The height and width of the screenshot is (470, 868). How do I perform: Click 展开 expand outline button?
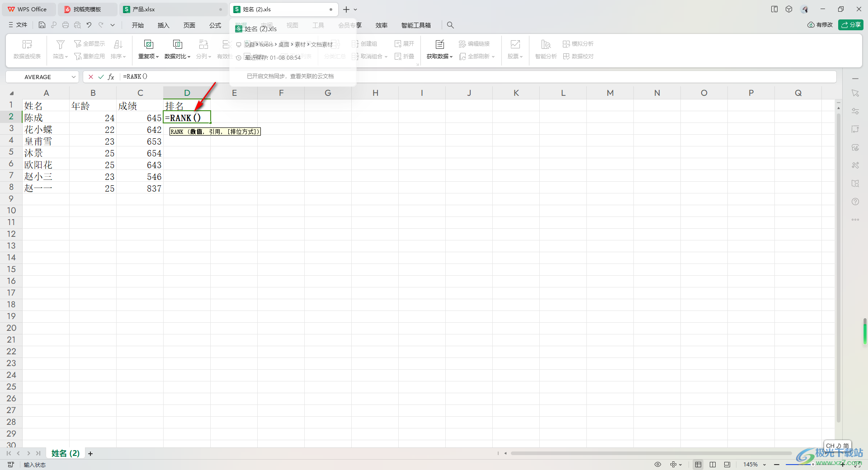tap(404, 44)
